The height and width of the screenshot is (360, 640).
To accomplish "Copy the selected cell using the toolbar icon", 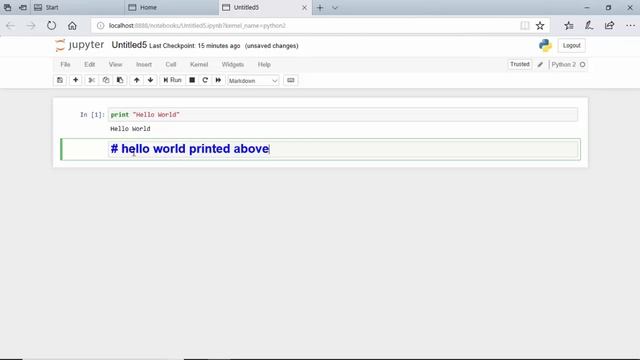I will coord(106,80).
